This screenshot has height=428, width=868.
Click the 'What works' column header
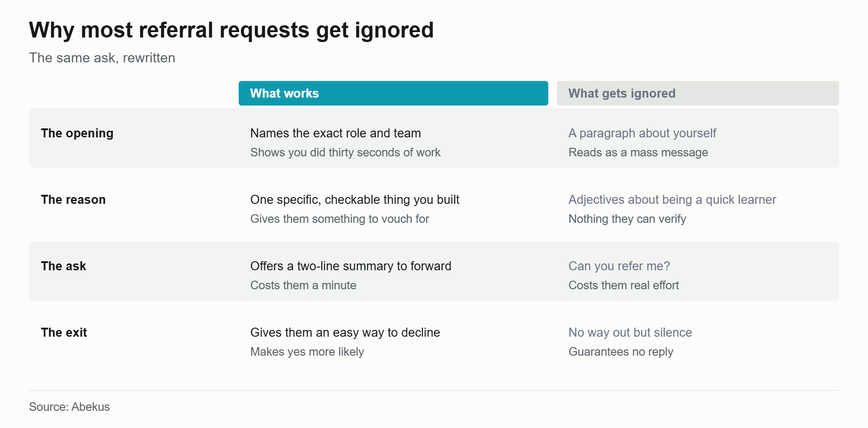pyautogui.click(x=393, y=93)
